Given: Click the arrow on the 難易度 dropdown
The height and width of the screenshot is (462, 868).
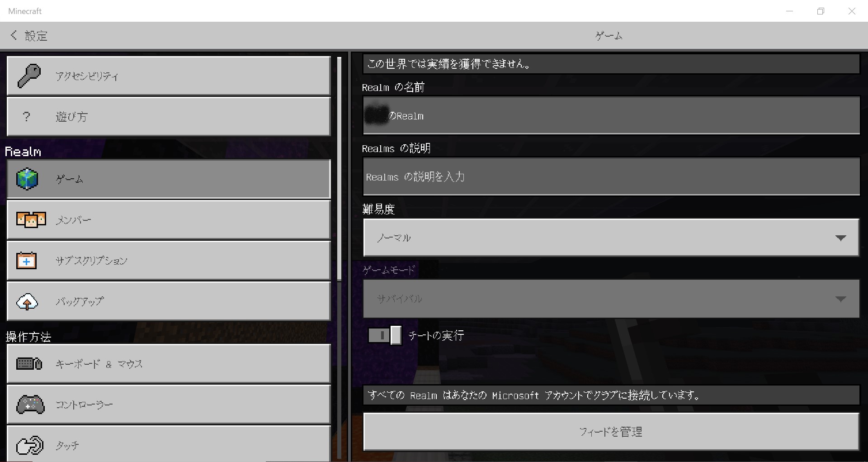Looking at the screenshot, I should click(x=840, y=238).
